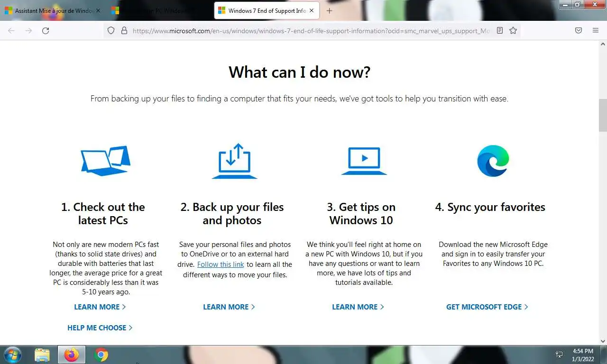Close the Assistant Mise à jour tab
Screen dimensions: 607x364
pos(98,10)
